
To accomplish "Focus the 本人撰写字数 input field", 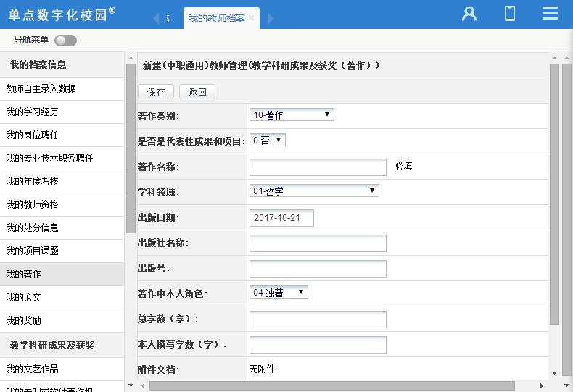I will coord(318,345).
